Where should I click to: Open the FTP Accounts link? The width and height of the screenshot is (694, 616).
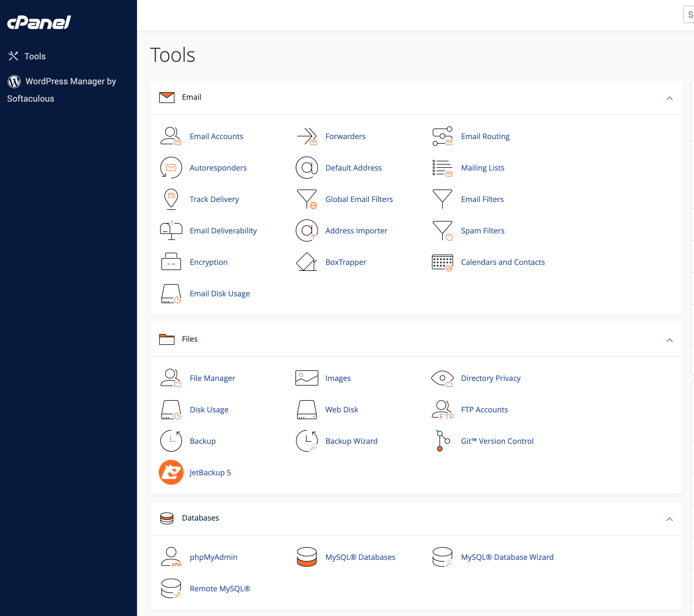click(x=484, y=410)
